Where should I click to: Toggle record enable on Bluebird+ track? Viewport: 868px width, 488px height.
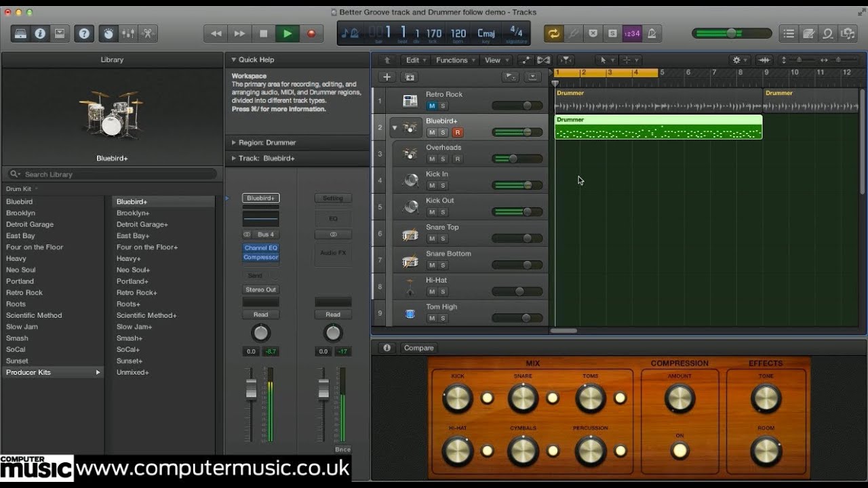[458, 132]
